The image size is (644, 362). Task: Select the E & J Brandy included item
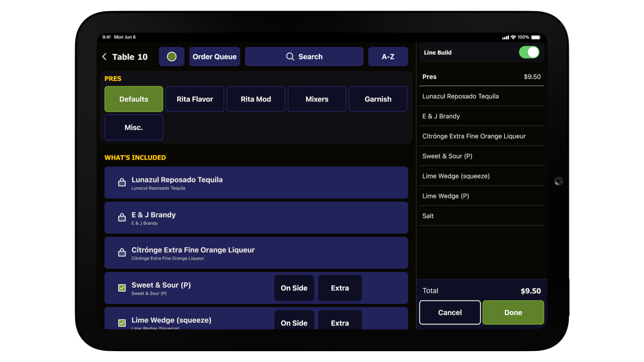click(x=256, y=218)
